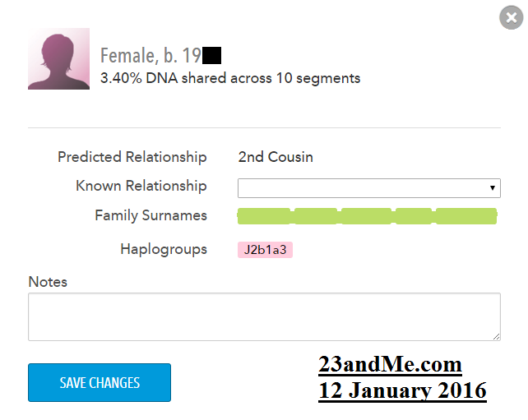Click the female silhouette profile avatar
The width and height of the screenshot is (528, 420).
click(58, 59)
